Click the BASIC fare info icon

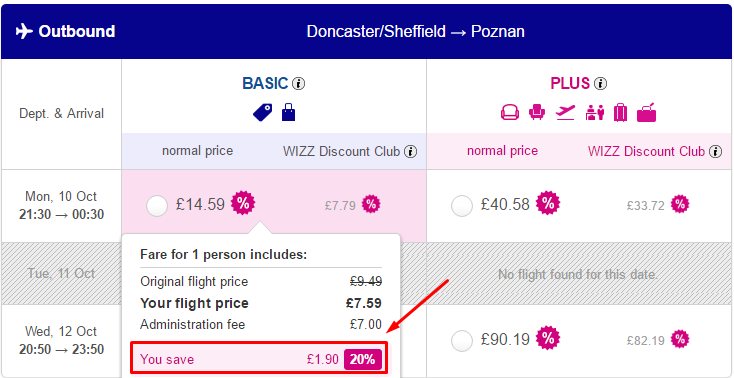tap(299, 84)
